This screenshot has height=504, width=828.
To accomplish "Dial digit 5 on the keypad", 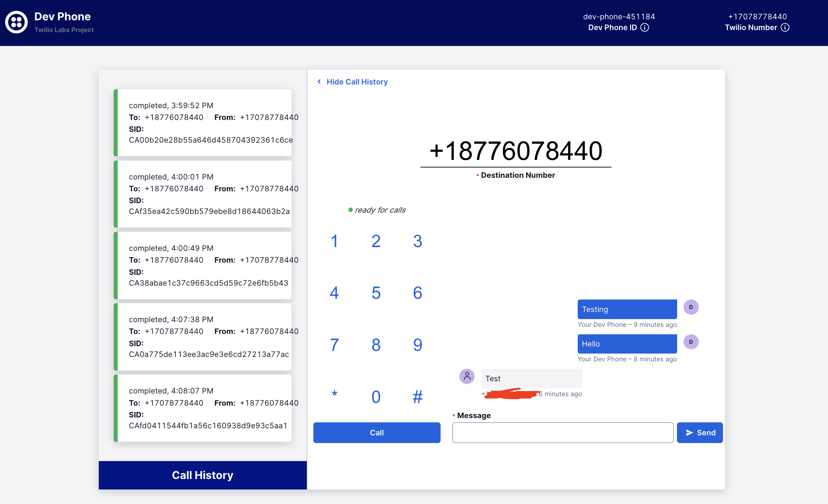I will (x=376, y=293).
